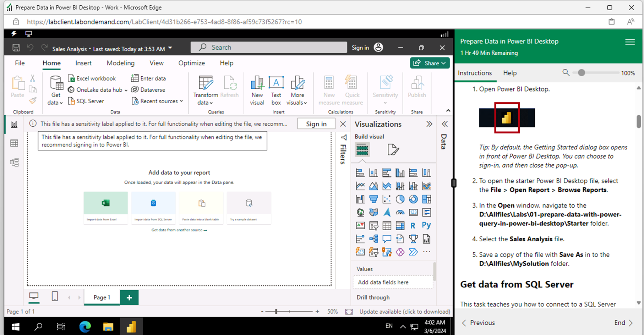Open Transform data queries editor
The height and width of the screenshot is (335, 644).
click(x=206, y=90)
